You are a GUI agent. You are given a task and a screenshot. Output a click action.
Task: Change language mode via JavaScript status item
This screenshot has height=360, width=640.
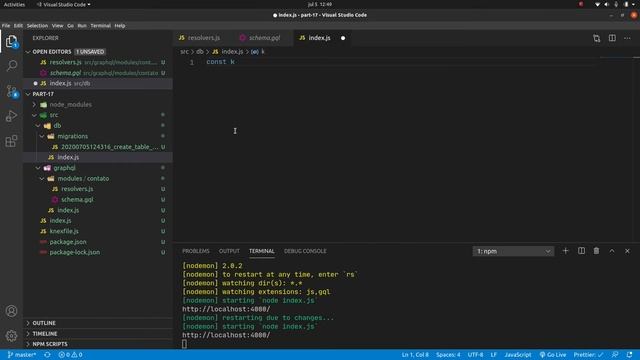(x=518, y=355)
